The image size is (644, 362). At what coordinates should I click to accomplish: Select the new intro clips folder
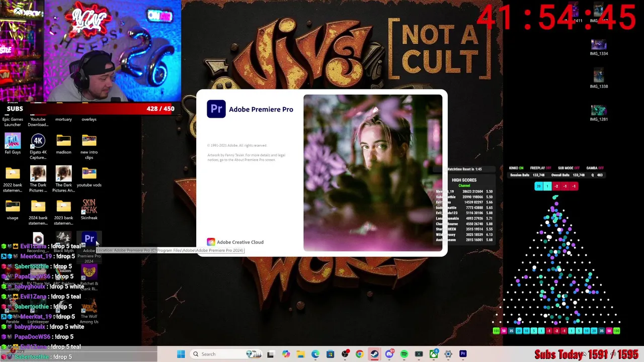coord(89,146)
